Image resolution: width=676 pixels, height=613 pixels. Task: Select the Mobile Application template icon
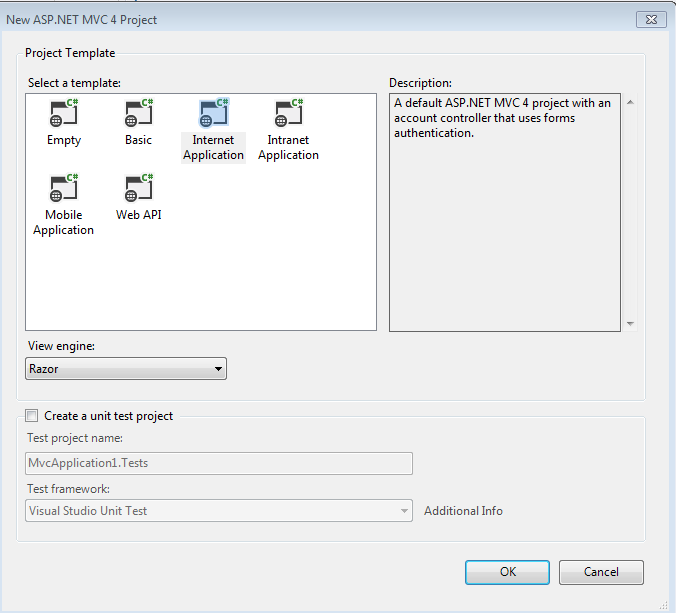[x=63, y=189]
